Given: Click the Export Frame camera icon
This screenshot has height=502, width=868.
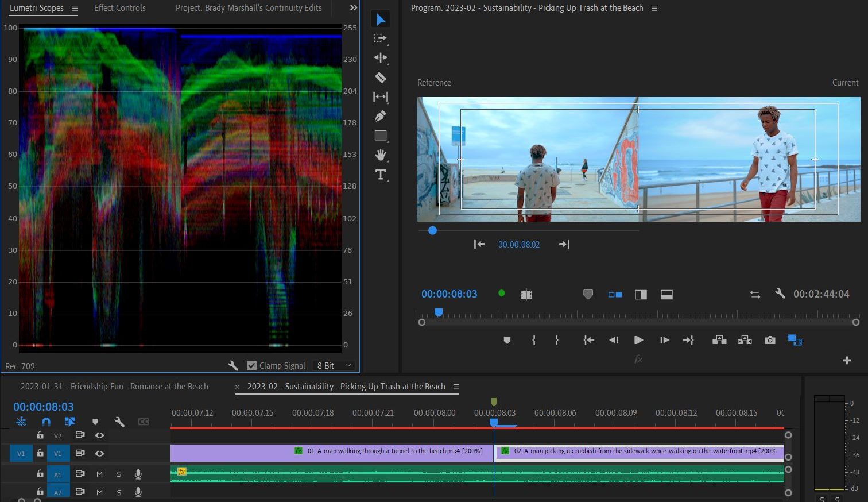Looking at the screenshot, I should (x=770, y=341).
